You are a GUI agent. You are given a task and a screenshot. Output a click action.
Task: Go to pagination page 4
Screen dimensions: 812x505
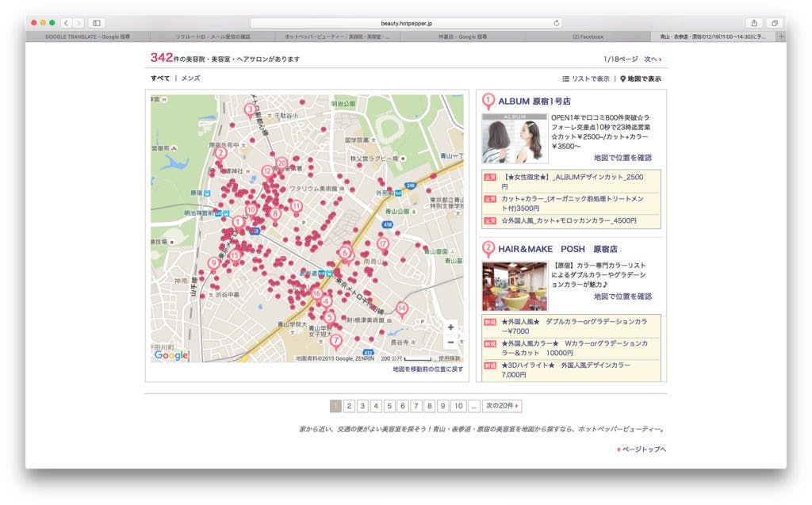pos(376,406)
